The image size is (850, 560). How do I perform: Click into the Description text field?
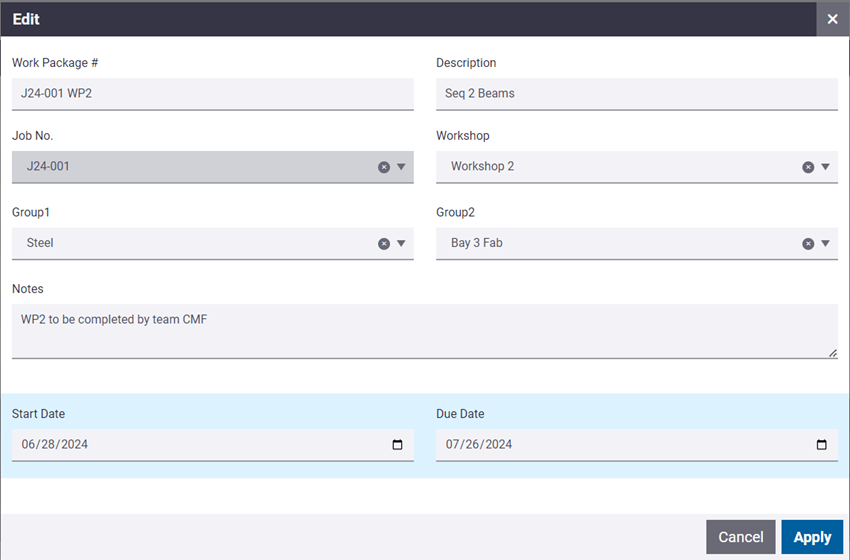[x=636, y=94]
